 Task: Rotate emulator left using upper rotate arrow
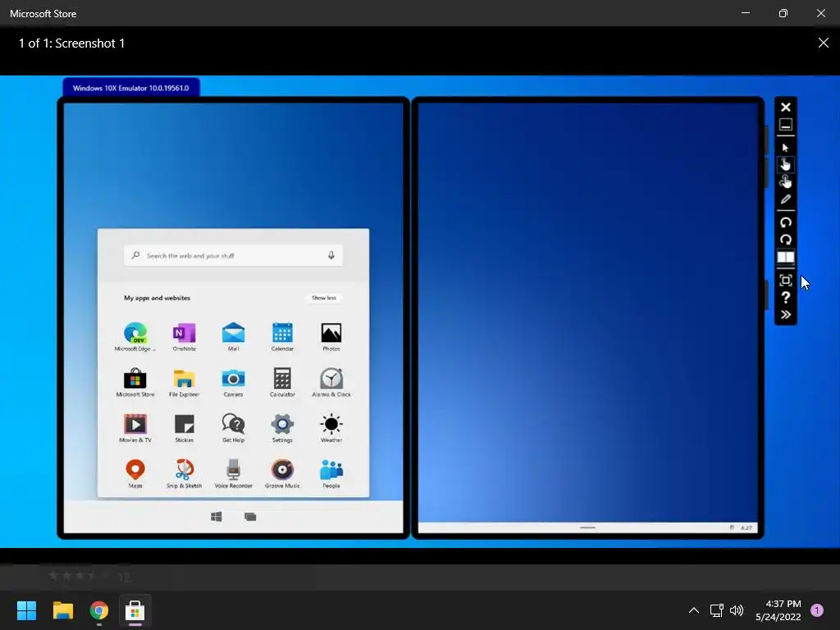(786, 222)
